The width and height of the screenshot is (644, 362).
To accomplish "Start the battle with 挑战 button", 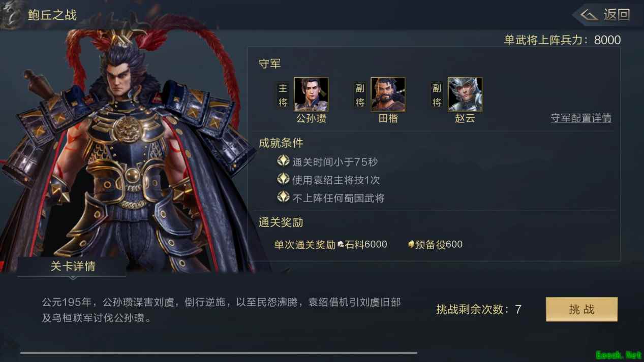I will [581, 309].
